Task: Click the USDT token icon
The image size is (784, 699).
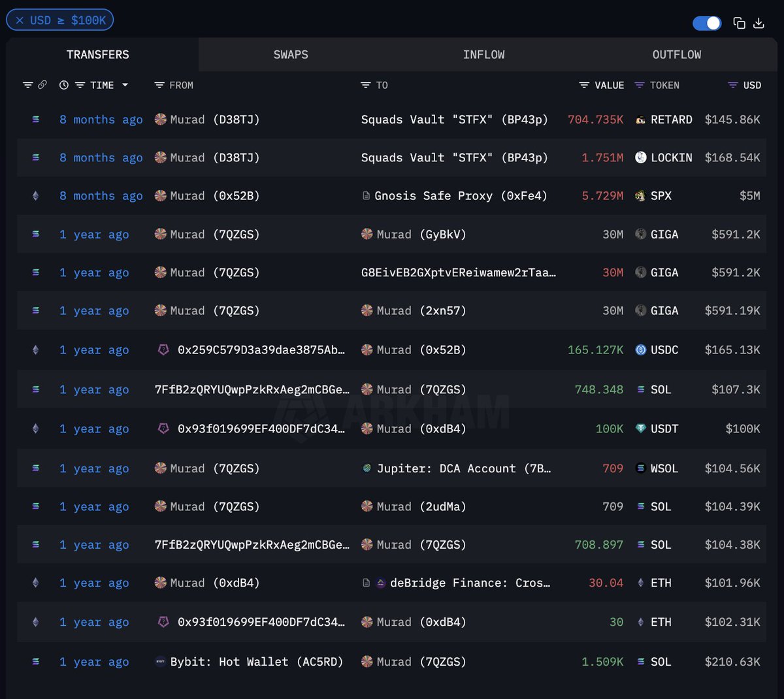Action: [641, 429]
